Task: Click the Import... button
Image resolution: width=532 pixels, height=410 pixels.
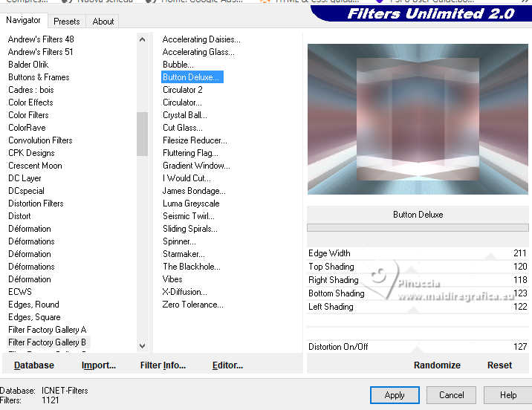Action: 99,365
